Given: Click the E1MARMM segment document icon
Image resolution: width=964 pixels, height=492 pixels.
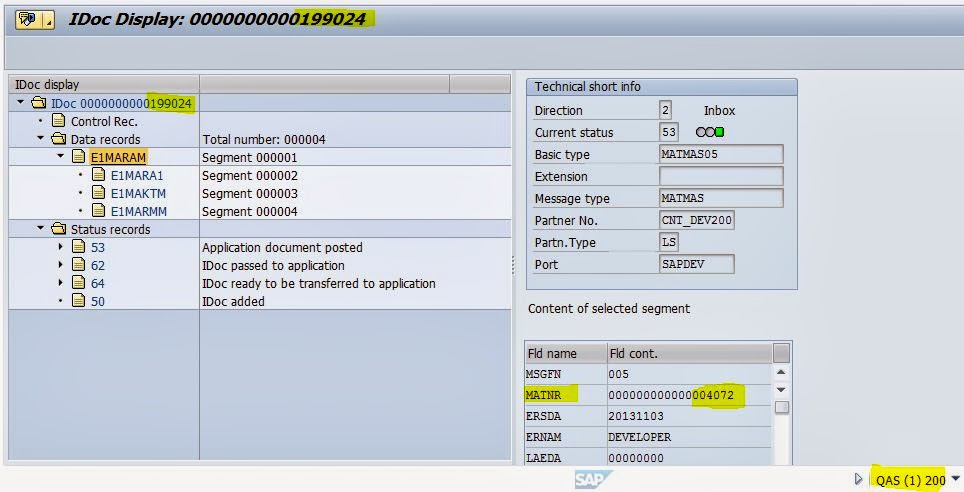Looking at the screenshot, I should [x=98, y=211].
